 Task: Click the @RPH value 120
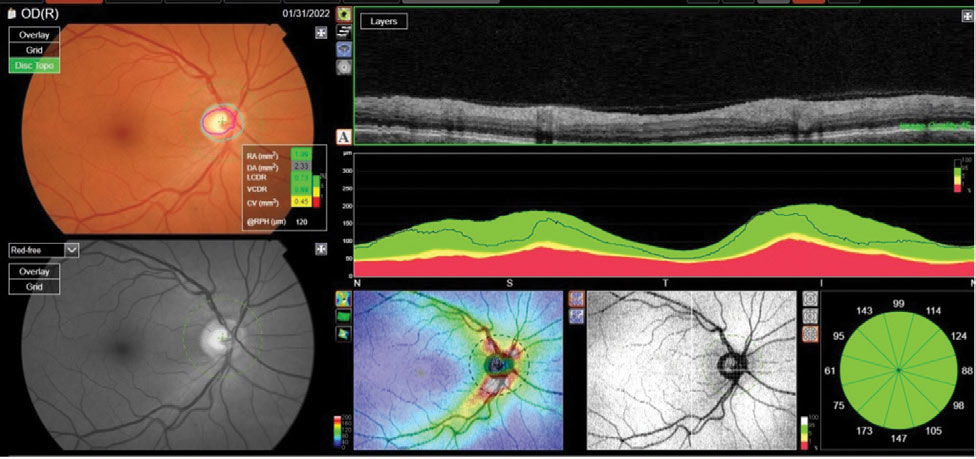[x=301, y=220]
